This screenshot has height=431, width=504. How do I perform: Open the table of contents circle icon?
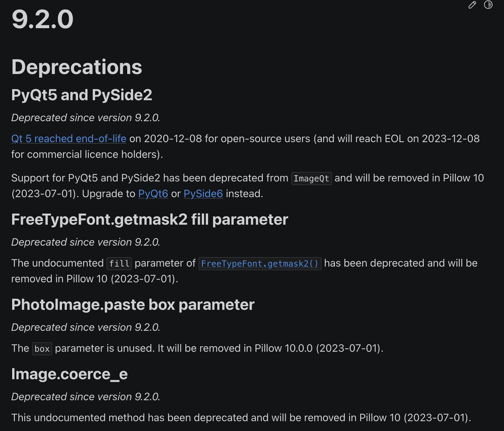(x=488, y=5)
